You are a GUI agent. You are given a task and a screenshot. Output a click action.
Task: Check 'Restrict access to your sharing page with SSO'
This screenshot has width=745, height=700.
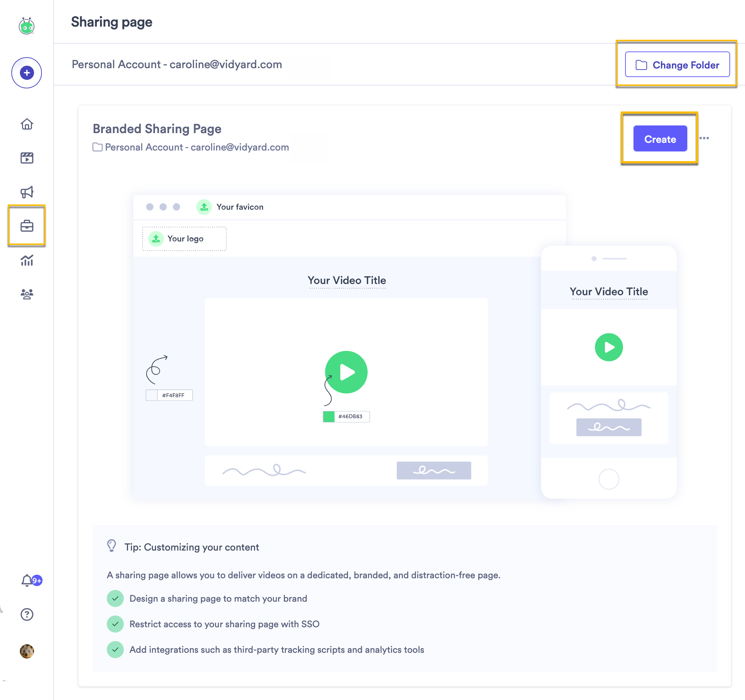pyautogui.click(x=115, y=624)
